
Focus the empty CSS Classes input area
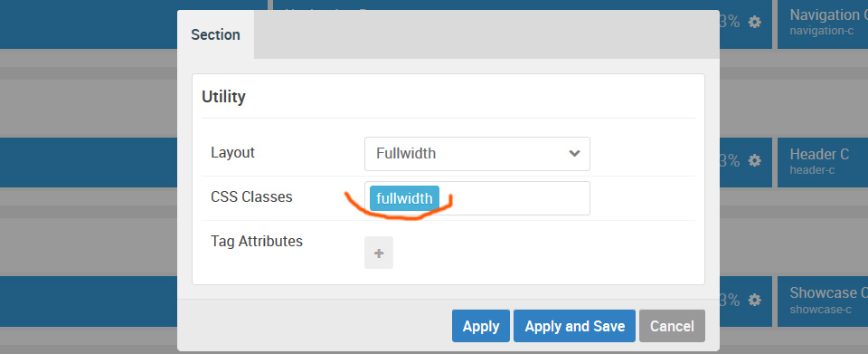click(514, 198)
